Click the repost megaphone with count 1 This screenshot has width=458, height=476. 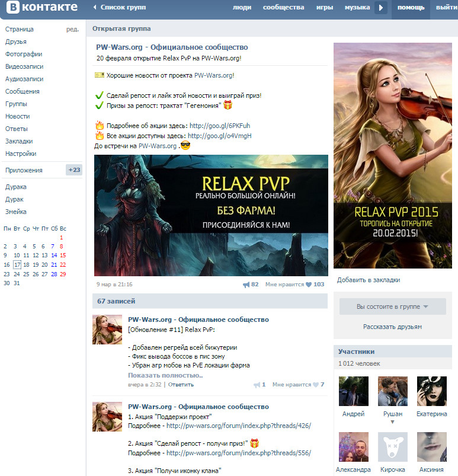[x=257, y=385]
